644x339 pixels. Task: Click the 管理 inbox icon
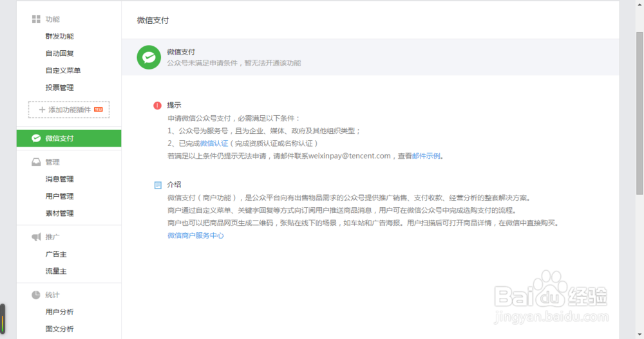coord(36,162)
